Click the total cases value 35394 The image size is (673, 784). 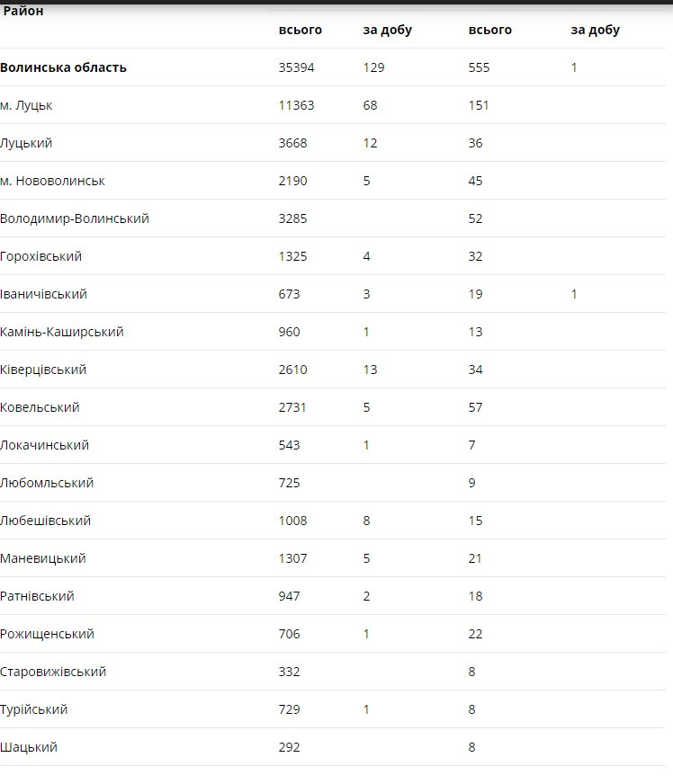[297, 67]
